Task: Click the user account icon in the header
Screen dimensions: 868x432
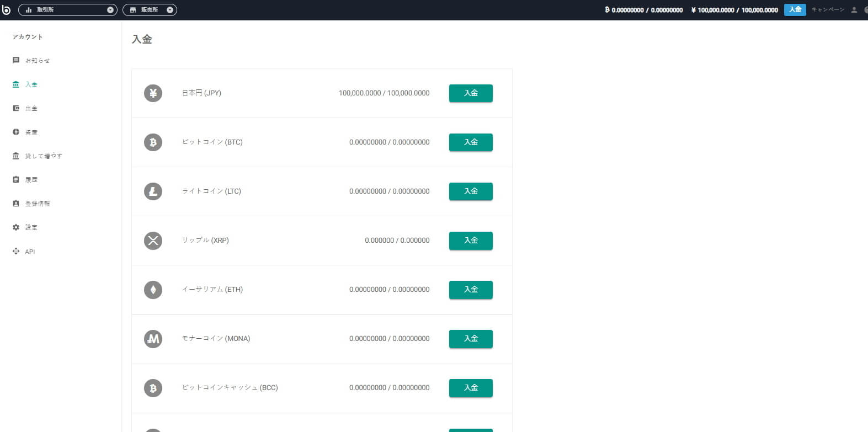Action: click(854, 10)
